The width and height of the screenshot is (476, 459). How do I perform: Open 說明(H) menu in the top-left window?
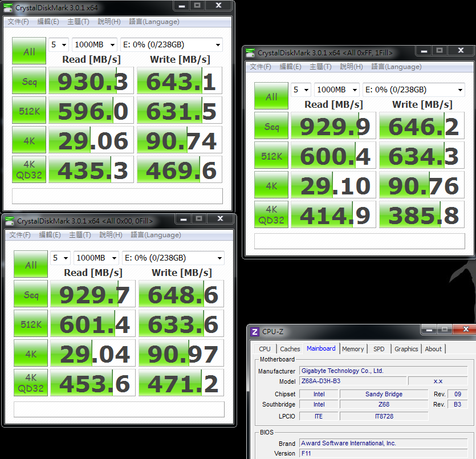tap(109, 22)
